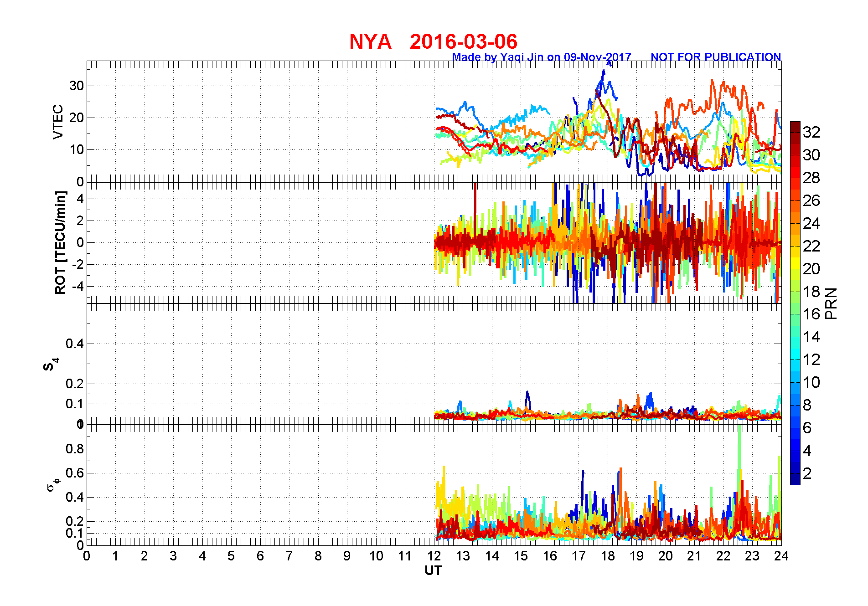
Task: Click the x-axis tick label '15'
Action: pos(521,556)
